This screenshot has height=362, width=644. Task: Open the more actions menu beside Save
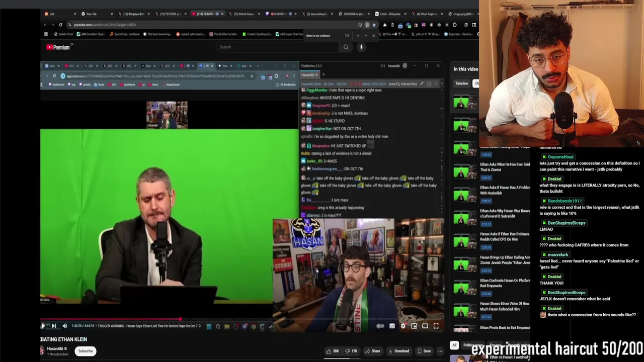click(440, 351)
